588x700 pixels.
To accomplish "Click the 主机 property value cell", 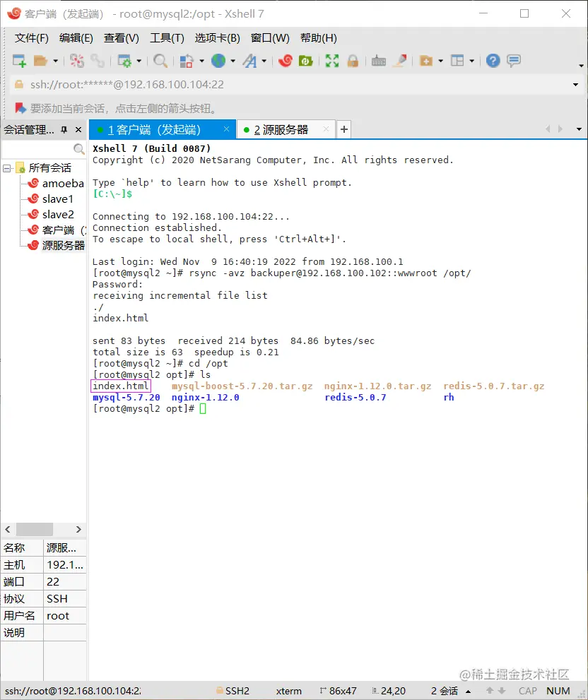I will (65, 564).
